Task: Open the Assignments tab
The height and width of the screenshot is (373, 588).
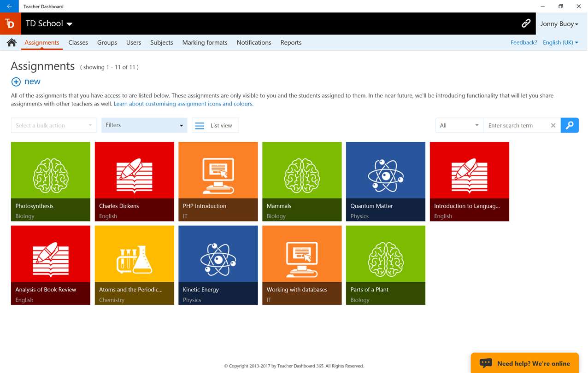Action: coord(42,42)
